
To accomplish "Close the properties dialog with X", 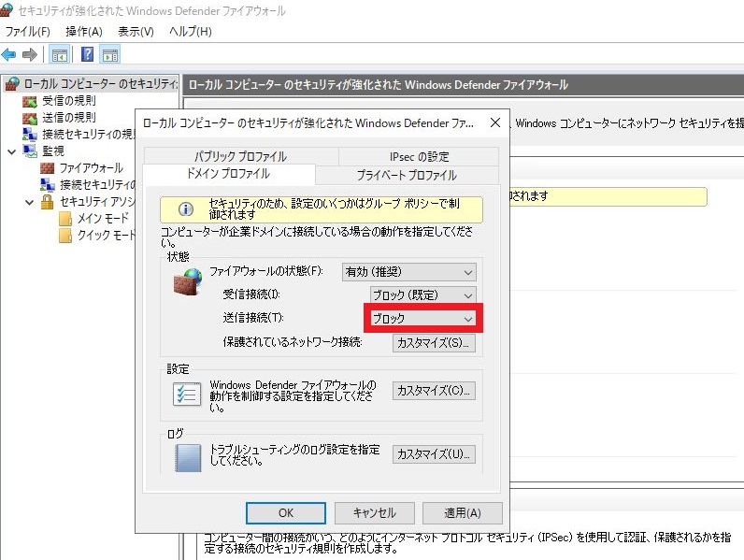I will point(494,122).
